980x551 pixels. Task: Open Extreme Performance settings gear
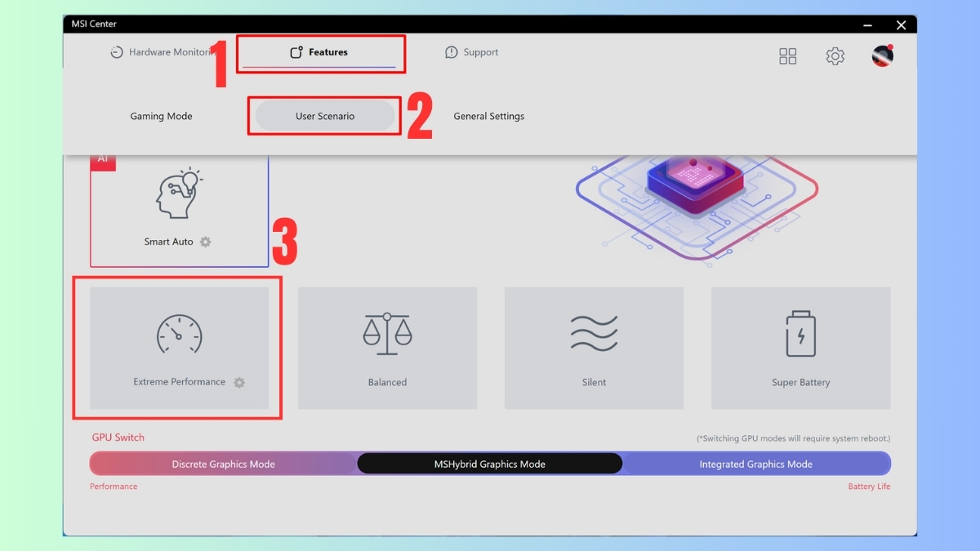pos(239,382)
